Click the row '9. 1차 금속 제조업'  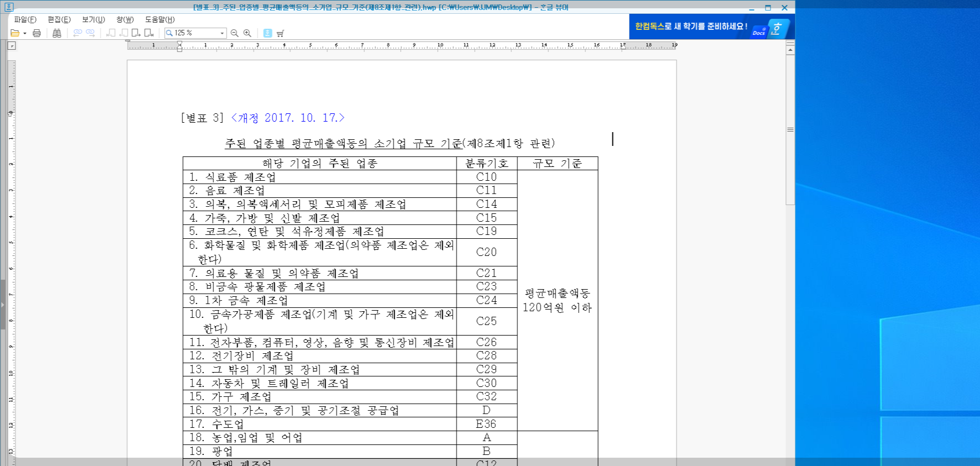(x=319, y=301)
